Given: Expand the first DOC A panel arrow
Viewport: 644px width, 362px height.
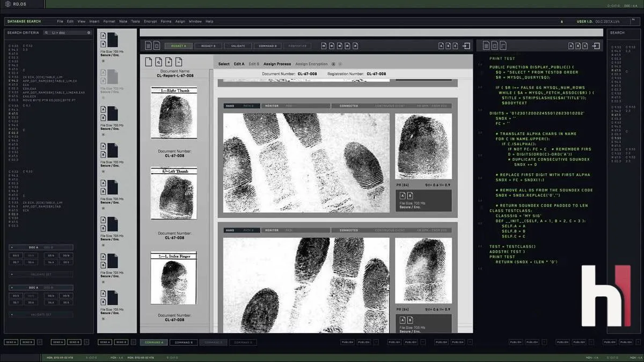Looking at the screenshot, I should click(12, 248).
